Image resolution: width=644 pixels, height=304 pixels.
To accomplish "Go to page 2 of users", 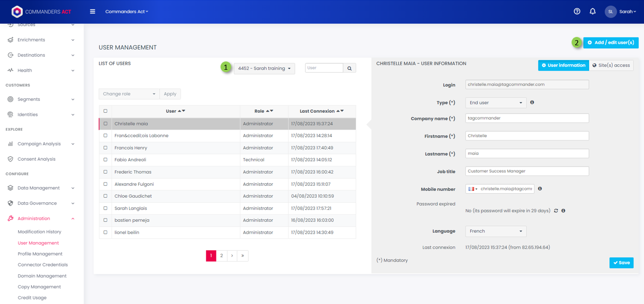I will point(221,255).
